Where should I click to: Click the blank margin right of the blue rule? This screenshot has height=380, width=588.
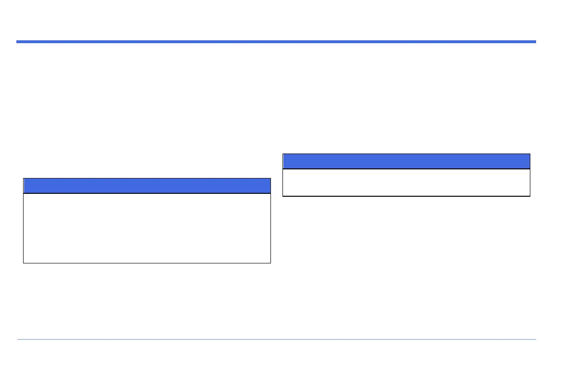click(560, 42)
